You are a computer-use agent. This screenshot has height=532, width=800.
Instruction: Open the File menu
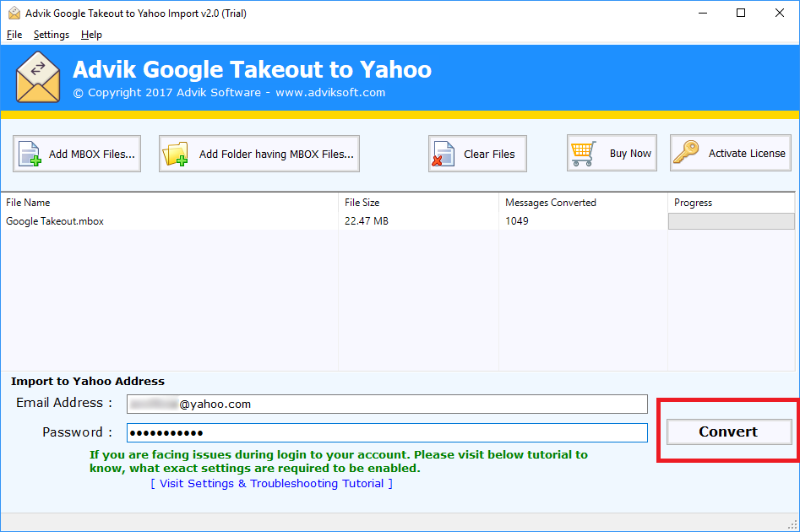click(14, 35)
